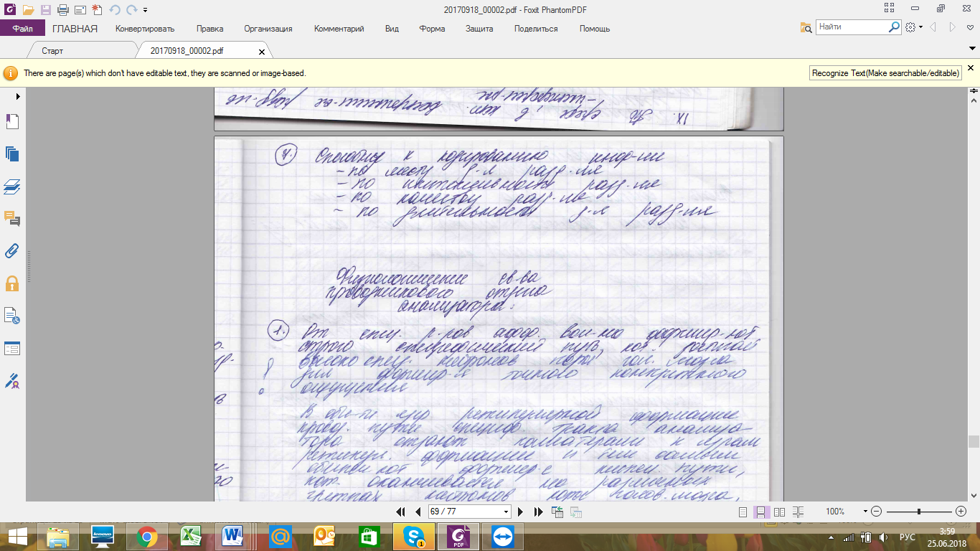Expand the left navigation panel arrow
Screen dimensions: 980x551
(17, 96)
